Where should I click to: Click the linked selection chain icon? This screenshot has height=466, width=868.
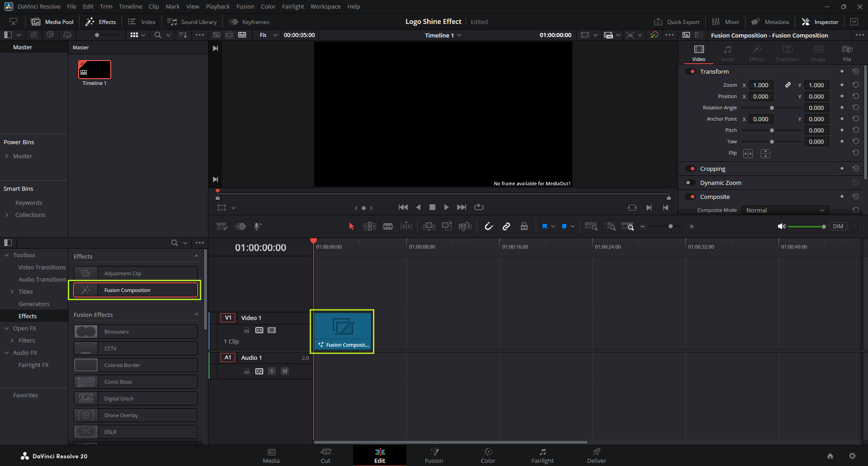click(506, 226)
